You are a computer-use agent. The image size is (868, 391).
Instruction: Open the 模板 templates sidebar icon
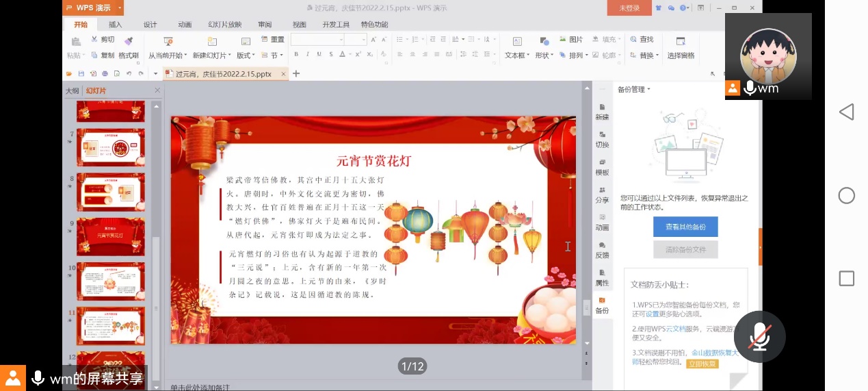point(602,166)
